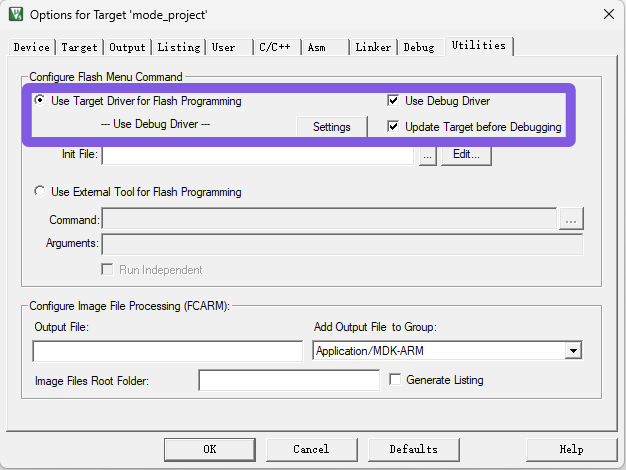The width and height of the screenshot is (626, 470).
Task: Click the Arguments input field
Action: (x=343, y=244)
